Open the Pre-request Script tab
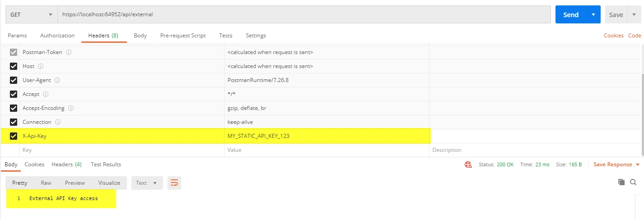 183,36
